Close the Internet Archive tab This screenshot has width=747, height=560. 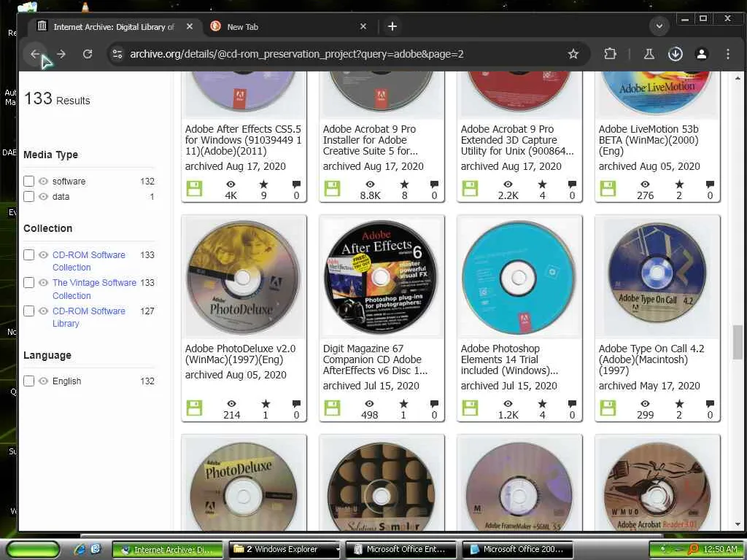(190, 27)
